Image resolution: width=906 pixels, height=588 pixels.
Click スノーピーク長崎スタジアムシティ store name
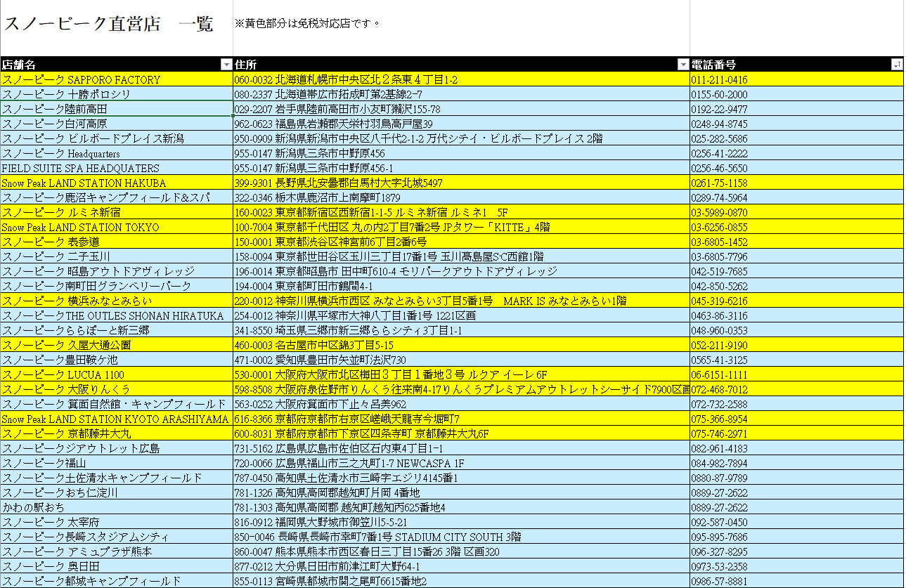[117, 537]
